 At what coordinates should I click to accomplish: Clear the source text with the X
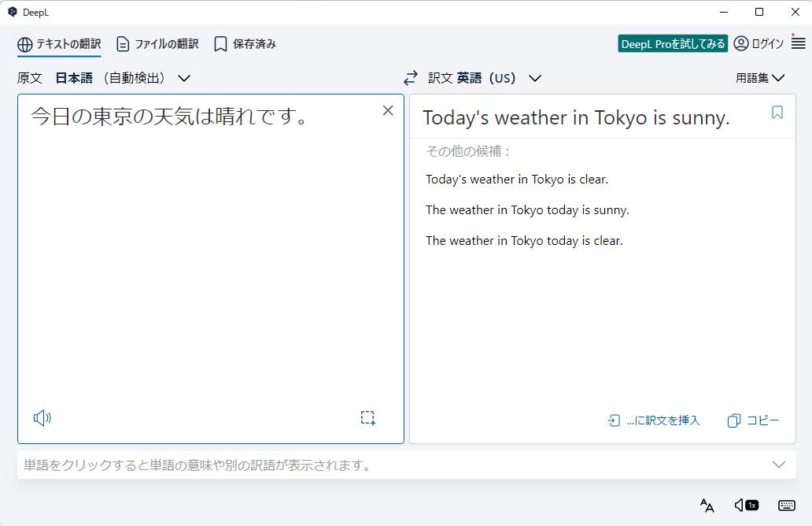[x=388, y=110]
